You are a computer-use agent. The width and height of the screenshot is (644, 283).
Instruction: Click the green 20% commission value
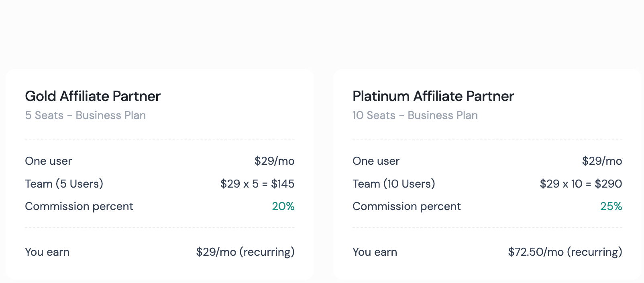tap(283, 206)
